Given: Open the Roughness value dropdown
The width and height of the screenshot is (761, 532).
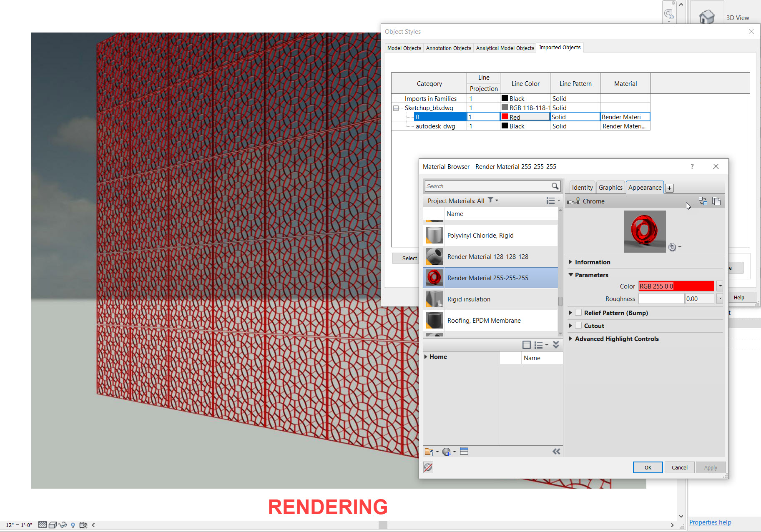Looking at the screenshot, I should [x=719, y=299].
